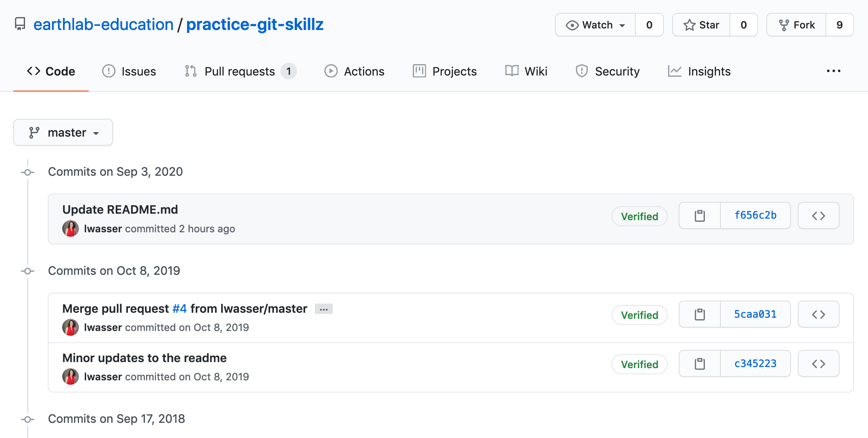Browse repository at commit c345223
868x438 pixels.
(x=819, y=364)
